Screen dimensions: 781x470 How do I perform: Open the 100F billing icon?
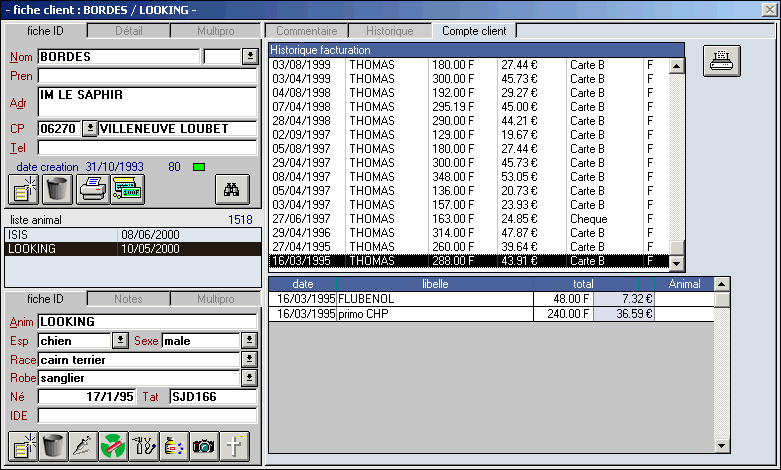128,189
